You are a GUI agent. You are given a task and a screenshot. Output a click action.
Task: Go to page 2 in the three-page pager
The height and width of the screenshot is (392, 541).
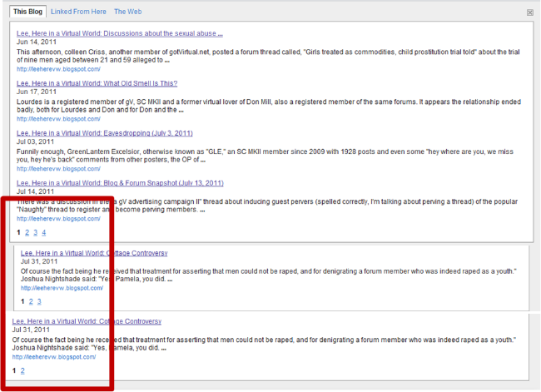[31, 301]
